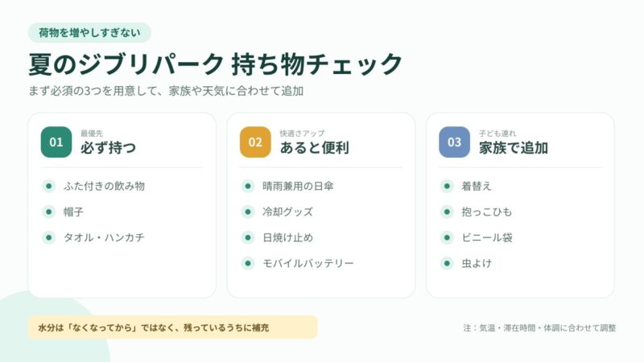This screenshot has height=362, width=644.
Task: Click the 必ず持つ card heading
Action: click(x=108, y=148)
